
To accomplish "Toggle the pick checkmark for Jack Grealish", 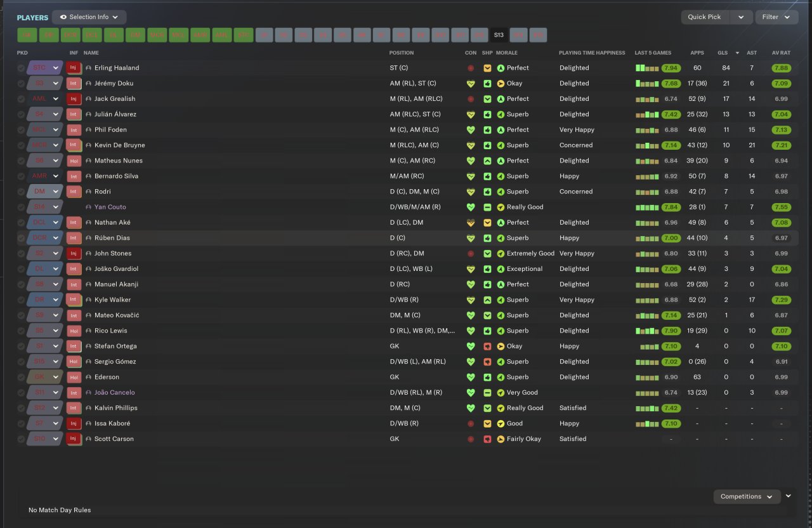I will pyautogui.click(x=21, y=99).
